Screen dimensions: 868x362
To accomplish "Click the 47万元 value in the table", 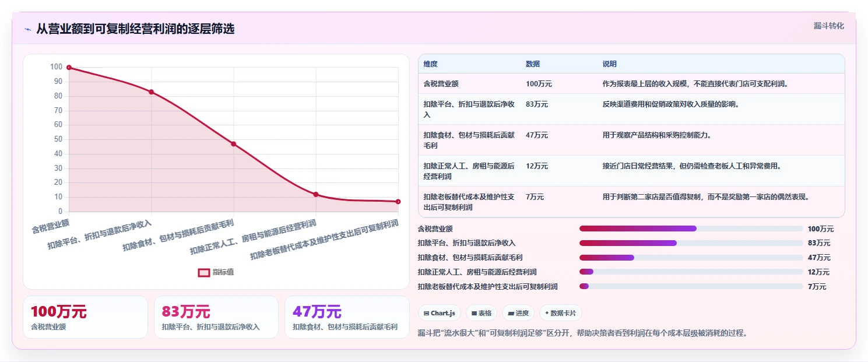I will 537,135.
